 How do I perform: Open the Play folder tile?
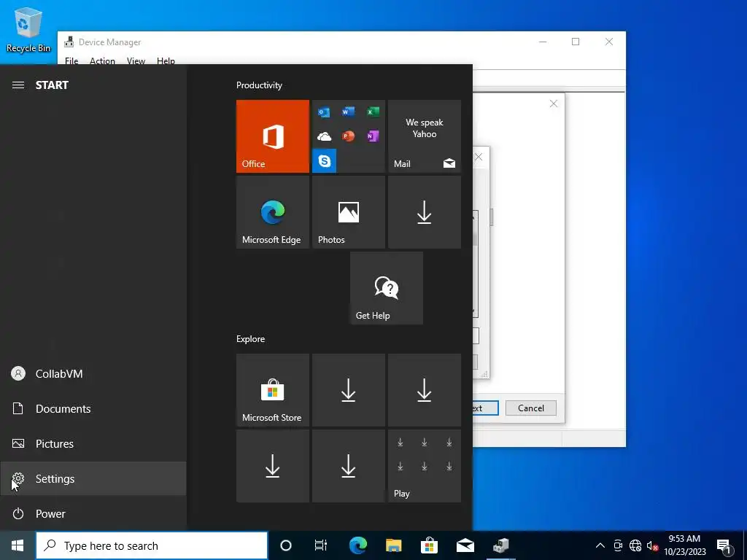(x=425, y=466)
